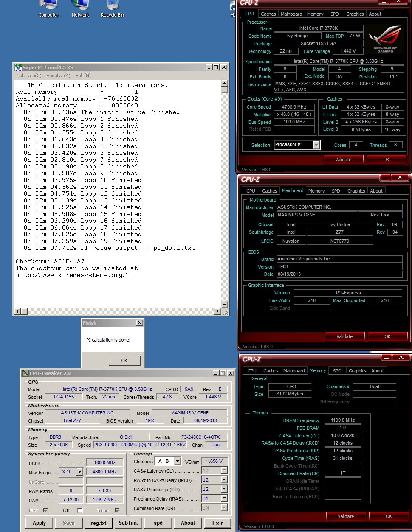
Task: Click OK in bottom CPU-Z Memory window
Action: 389,516
